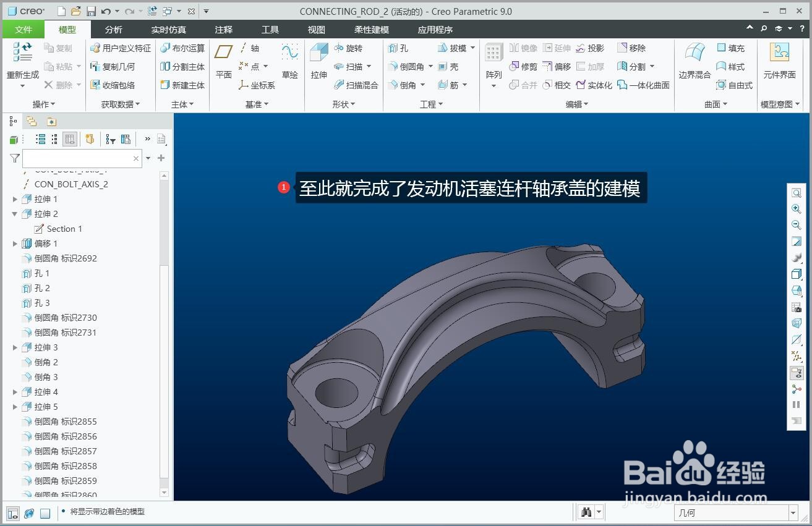The height and width of the screenshot is (526, 812).
Task: Select the Chamfer (倒角) tool
Action: (x=403, y=85)
